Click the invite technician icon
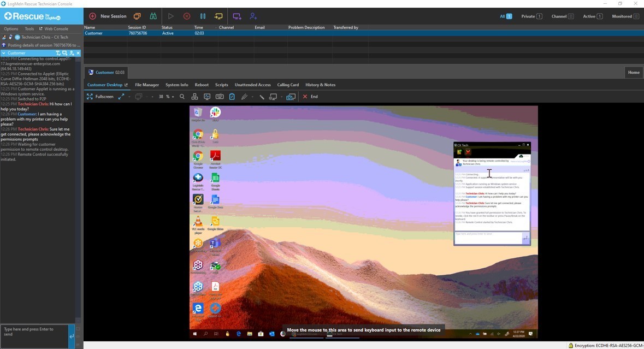This screenshot has height=349, width=644. 253,16
